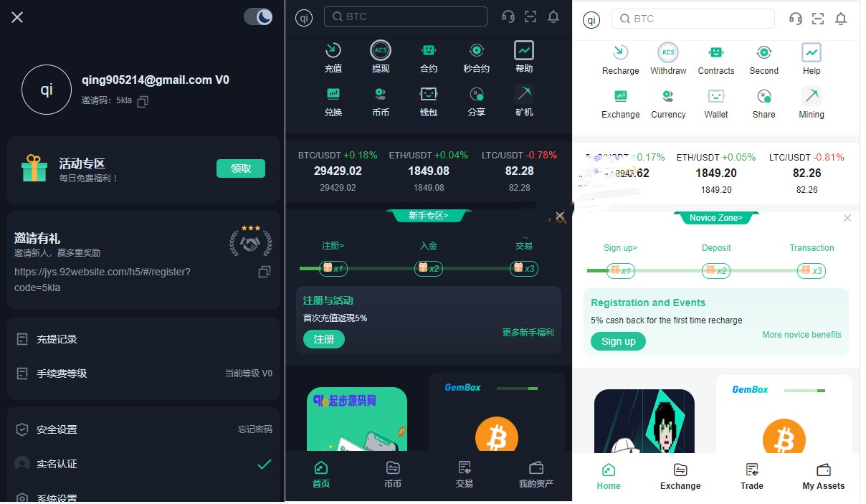
Task: Click the Deposit x2 progress step
Action: click(715, 270)
